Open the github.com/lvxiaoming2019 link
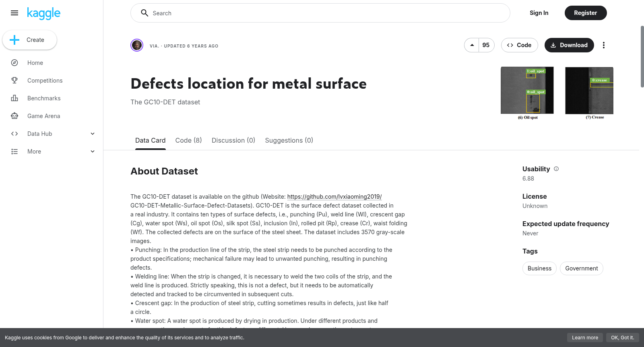Viewport: 644px width, 347px height. [x=334, y=197]
